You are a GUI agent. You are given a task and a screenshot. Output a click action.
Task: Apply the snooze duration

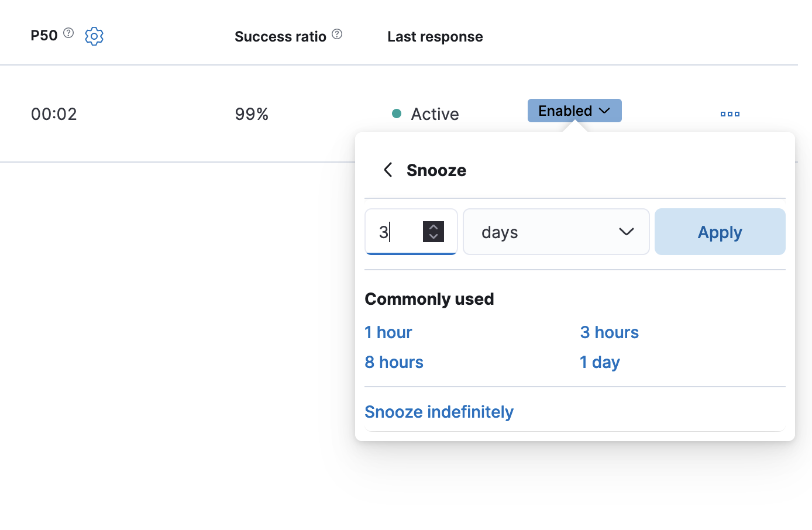tap(720, 232)
